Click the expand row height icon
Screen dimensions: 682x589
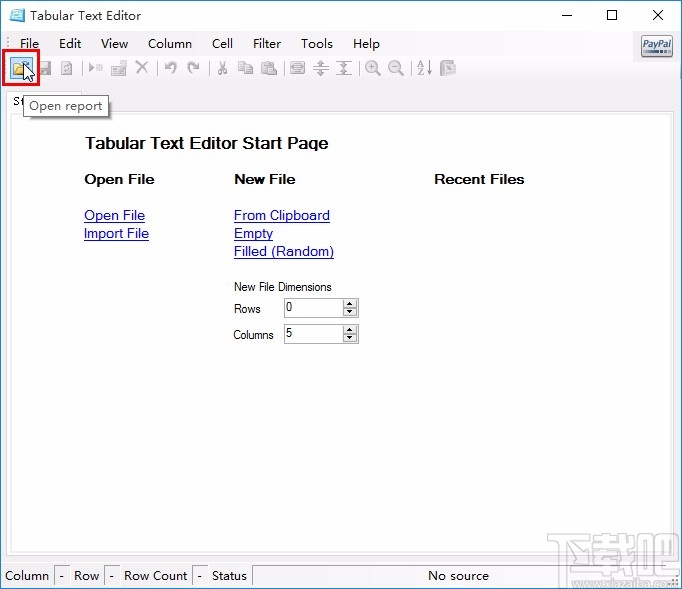coord(321,68)
